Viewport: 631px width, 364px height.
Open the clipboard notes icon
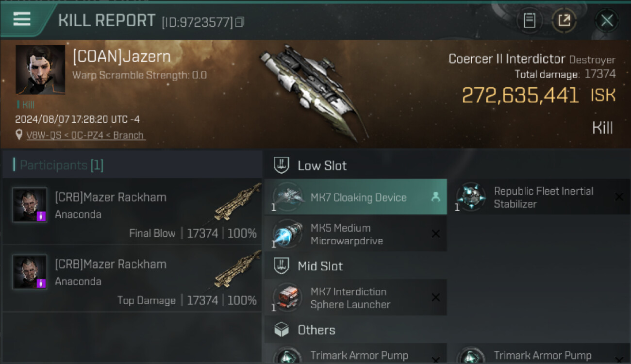tap(529, 20)
